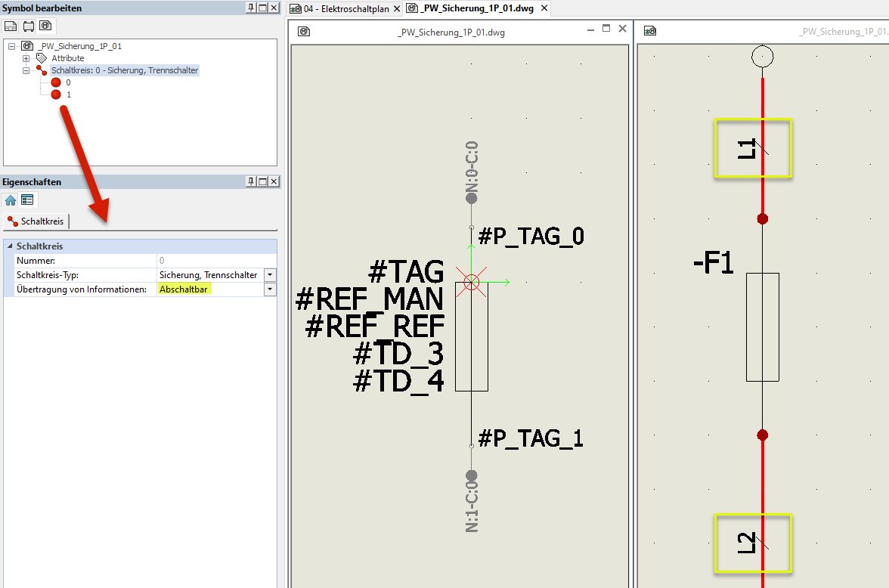889x588 pixels.
Task: Collapse the Schaltkreis tree node
Action: point(26,70)
